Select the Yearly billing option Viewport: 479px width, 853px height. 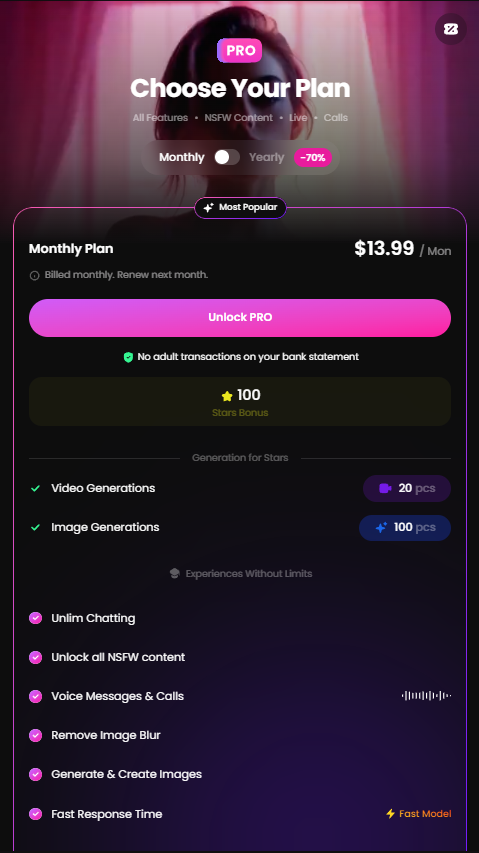pyautogui.click(x=266, y=157)
